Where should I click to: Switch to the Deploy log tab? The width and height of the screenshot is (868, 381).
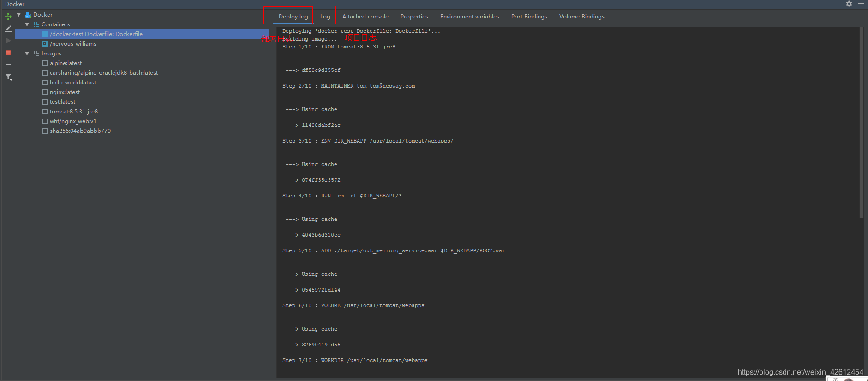pyautogui.click(x=293, y=17)
